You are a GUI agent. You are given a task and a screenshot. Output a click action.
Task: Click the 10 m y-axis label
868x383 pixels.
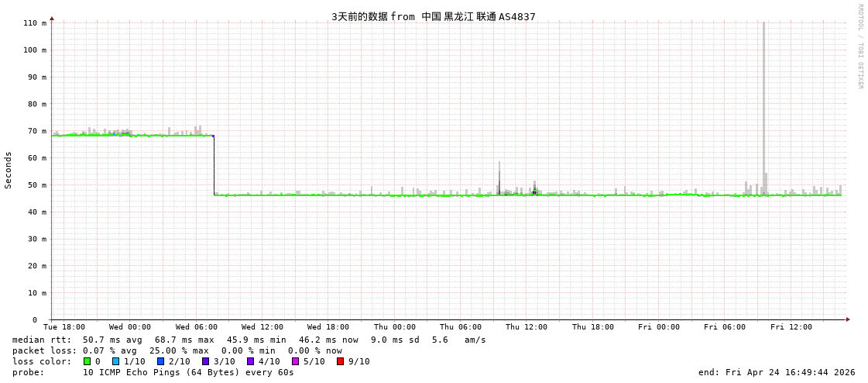click(36, 292)
